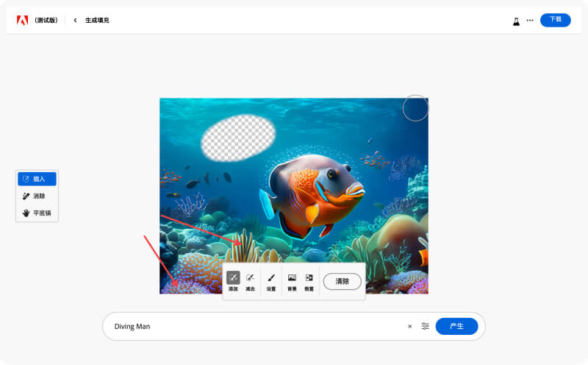Screen dimensions: 588x365
Task: Open the prompt settings sliders icon
Action: (x=425, y=326)
